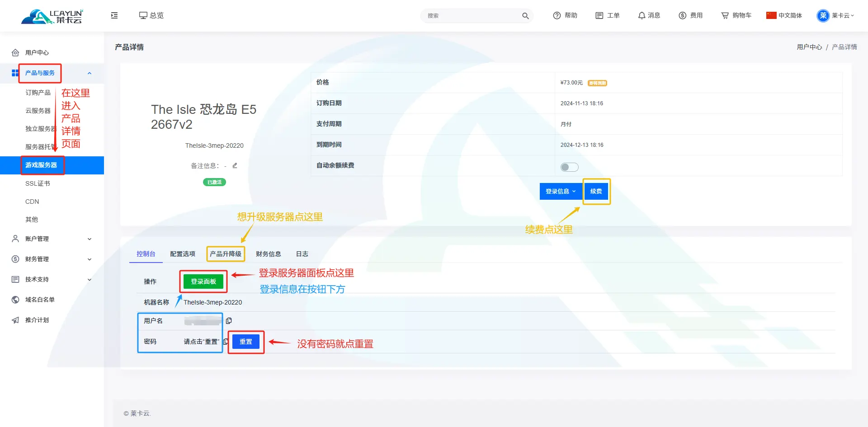Click green 登录面板 button
This screenshot has width=868, height=427.
(x=203, y=282)
